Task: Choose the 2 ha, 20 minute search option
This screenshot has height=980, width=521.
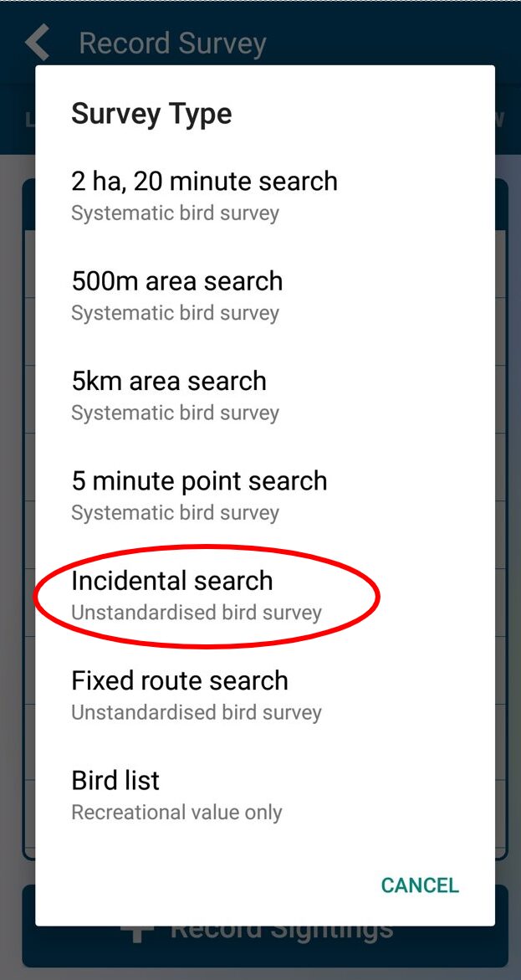Action: (x=205, y=181)
